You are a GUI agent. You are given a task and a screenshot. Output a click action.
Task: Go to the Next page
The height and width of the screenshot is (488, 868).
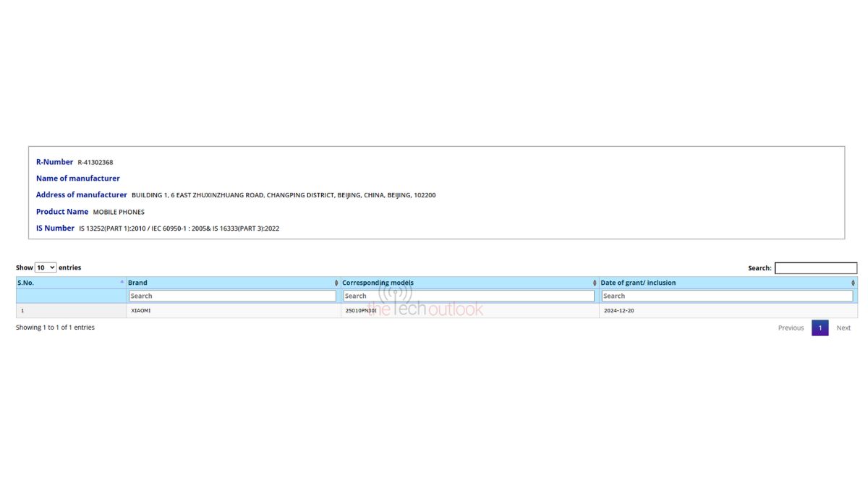pyautogui.click(x=843, y=328)
